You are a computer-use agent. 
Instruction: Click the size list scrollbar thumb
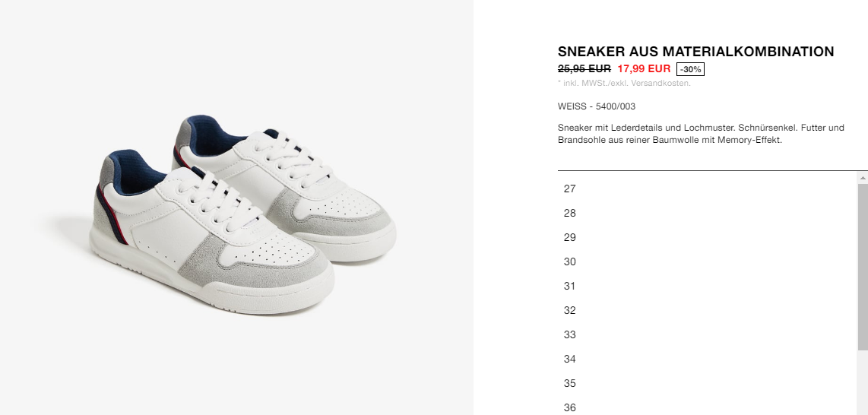click(x=863, y=267)
